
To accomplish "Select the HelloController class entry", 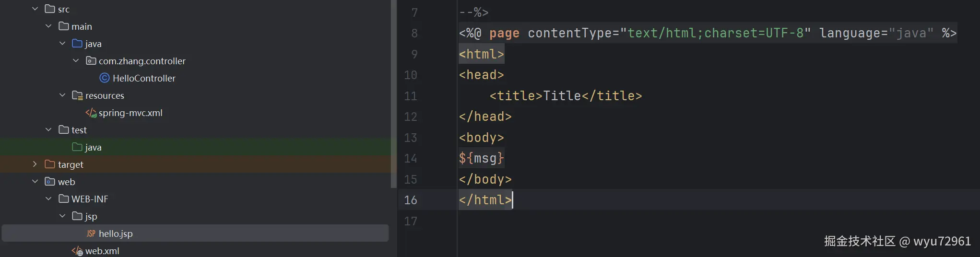I will [x=144, y=78].
